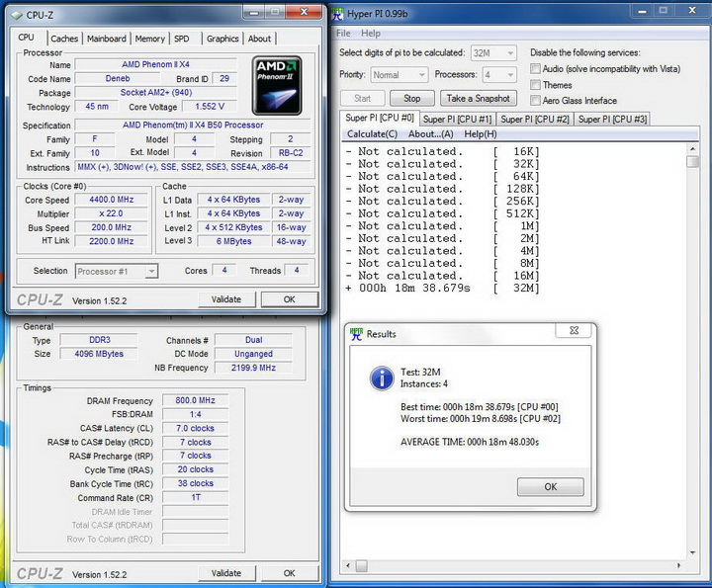Switch to the Mainboard tab in CPU-Z
The width and height of the screenshot is (712, 588).
[x=107, y=39]
